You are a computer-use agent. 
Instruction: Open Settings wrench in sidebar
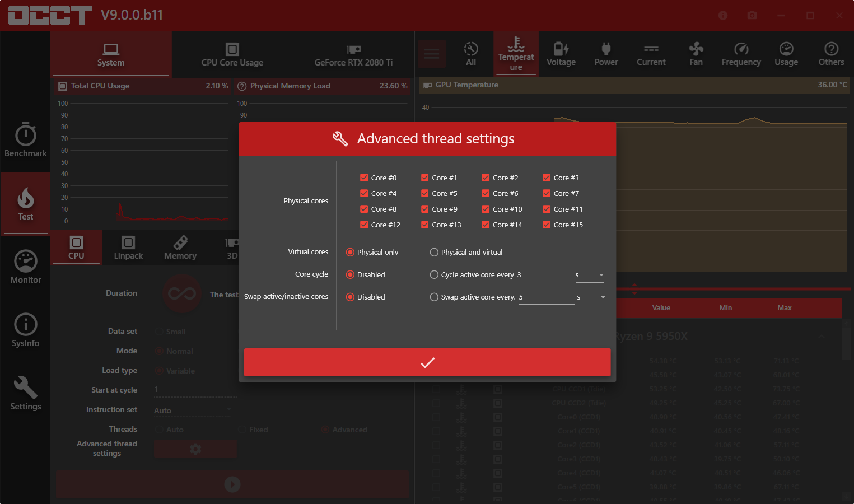click(26, 393)
